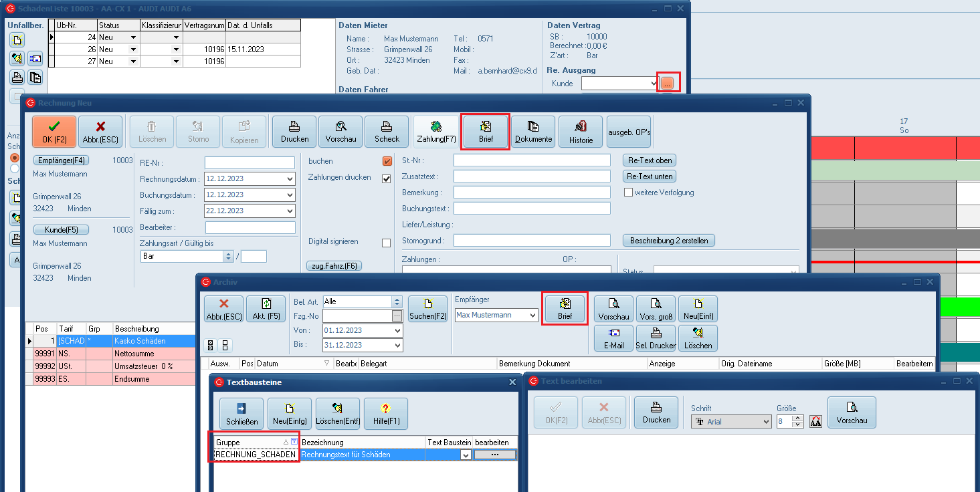Viewport: 980px width, 492px height.
Task: Open the Rechnungsdatum date dropdown
Action: [289, 179]
